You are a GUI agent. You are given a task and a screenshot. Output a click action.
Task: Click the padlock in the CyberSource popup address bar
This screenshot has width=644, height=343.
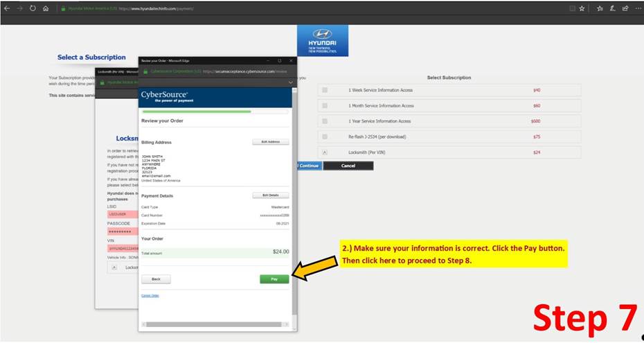(x=145, y=71)
